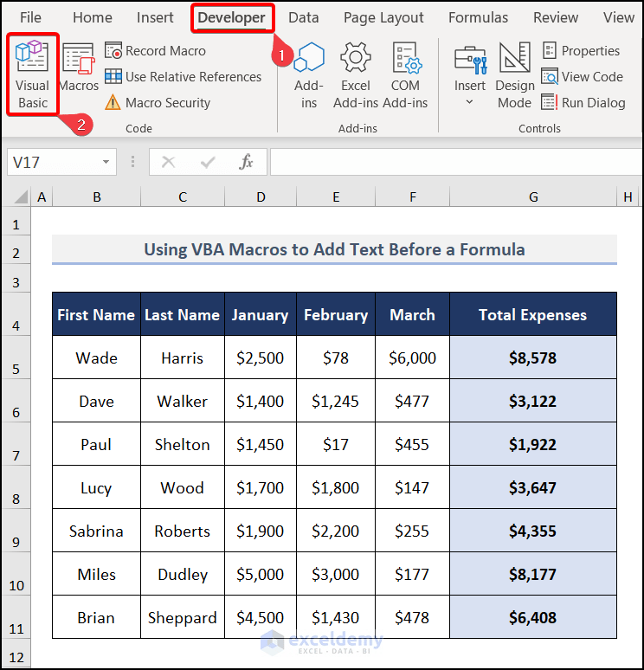This screenshot has height=670, width=644.
Task: Select the cell containing 'Wade'
Action: pyautogui.click(x=97, y=358)
